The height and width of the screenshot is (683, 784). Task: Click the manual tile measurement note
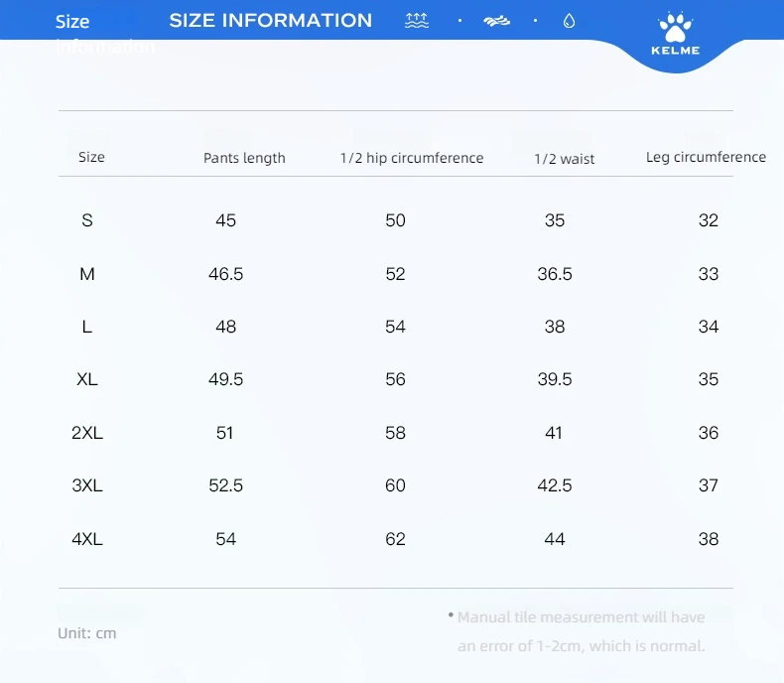point(577,631)
